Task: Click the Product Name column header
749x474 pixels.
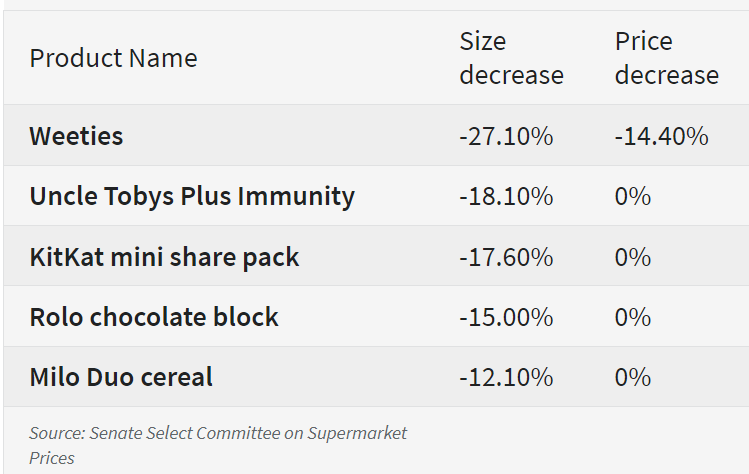Action: [x=113, y=58]
